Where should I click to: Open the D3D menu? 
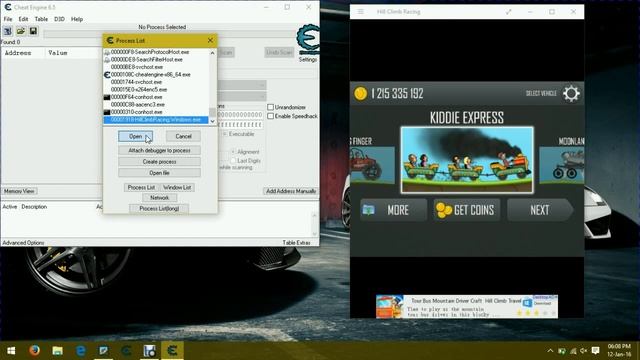[59, 19]
